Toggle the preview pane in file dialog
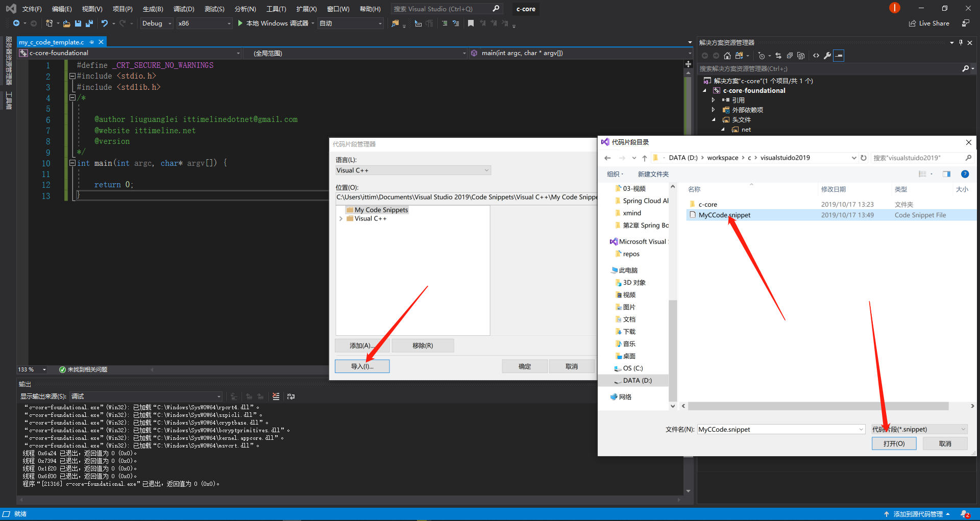The width and height of the screenshot is (980, 521). point(946,174)
